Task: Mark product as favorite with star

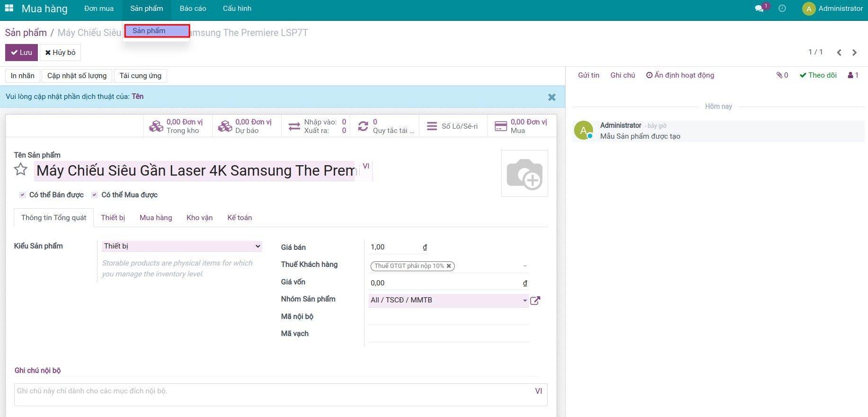Action: [x=21, y=169]
